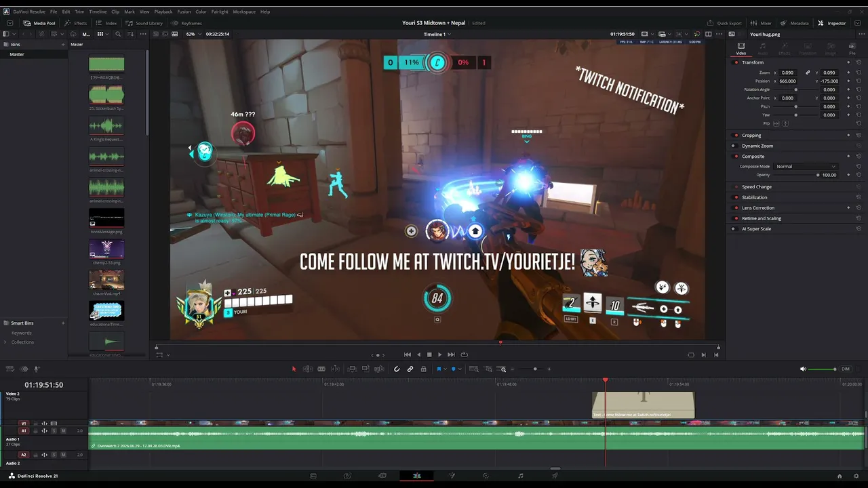The height and width of the screenshot is (488, 868).
Task: Search the media pool with magnifier icon
Action: pyautogui.click(x=117, y=34)
